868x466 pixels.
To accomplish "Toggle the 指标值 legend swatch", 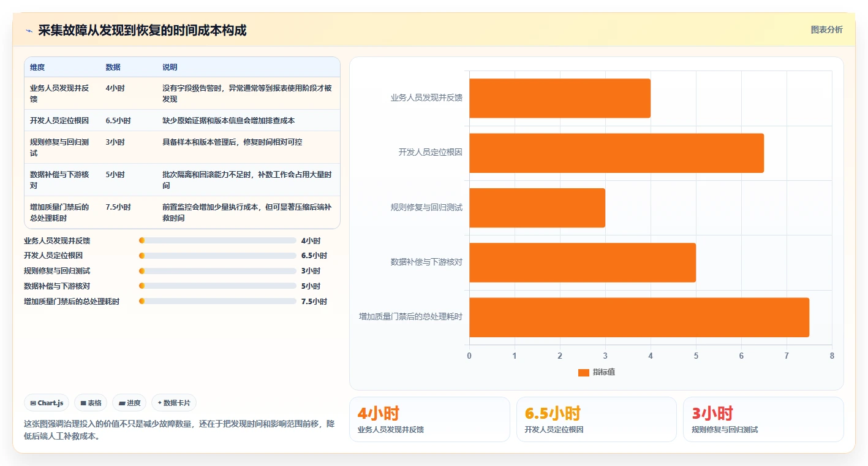I will click(583, 372).
